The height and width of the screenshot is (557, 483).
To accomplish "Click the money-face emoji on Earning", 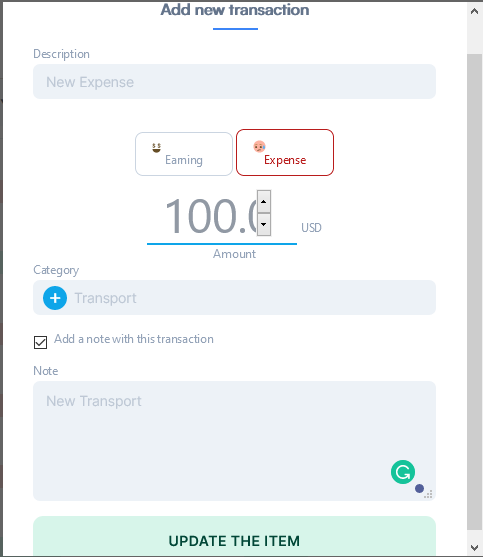I will pyautogui.click(x=157, y=147).
